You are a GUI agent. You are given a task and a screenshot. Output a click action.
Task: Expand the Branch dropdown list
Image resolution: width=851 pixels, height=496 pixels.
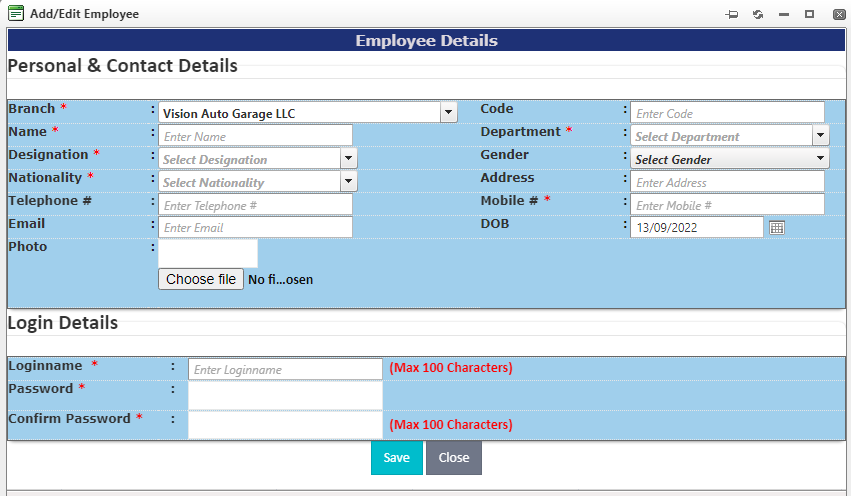(x=448, y=113)
